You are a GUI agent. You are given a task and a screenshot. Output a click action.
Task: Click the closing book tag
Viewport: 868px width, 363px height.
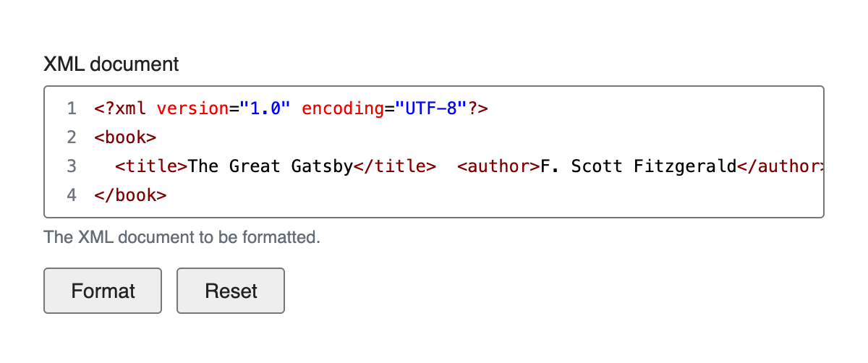point(130,195)
